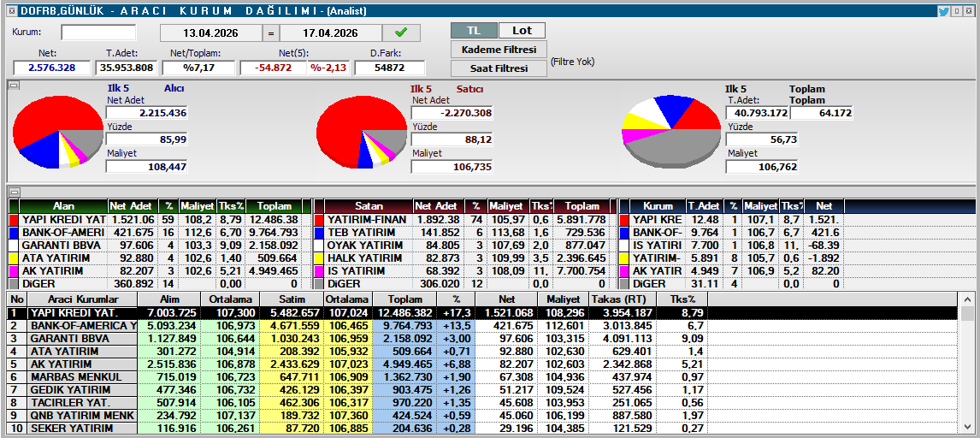Sort by the Satan column header
Image resolution: width=980 pixels, height=438 pixels.
coord(369,206)
